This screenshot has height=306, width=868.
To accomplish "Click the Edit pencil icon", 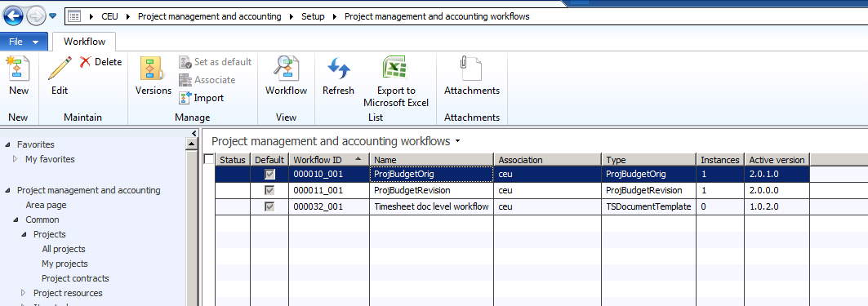I will coord(60,68).
